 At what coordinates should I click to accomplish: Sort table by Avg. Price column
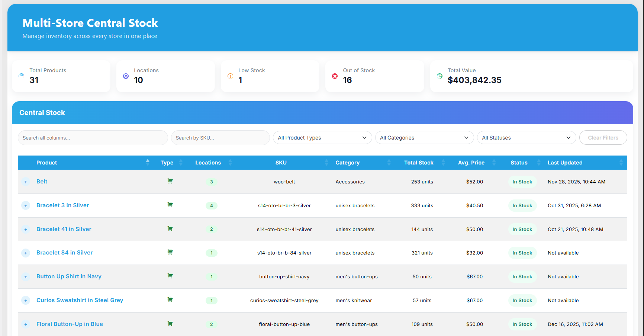coord(471,163)
